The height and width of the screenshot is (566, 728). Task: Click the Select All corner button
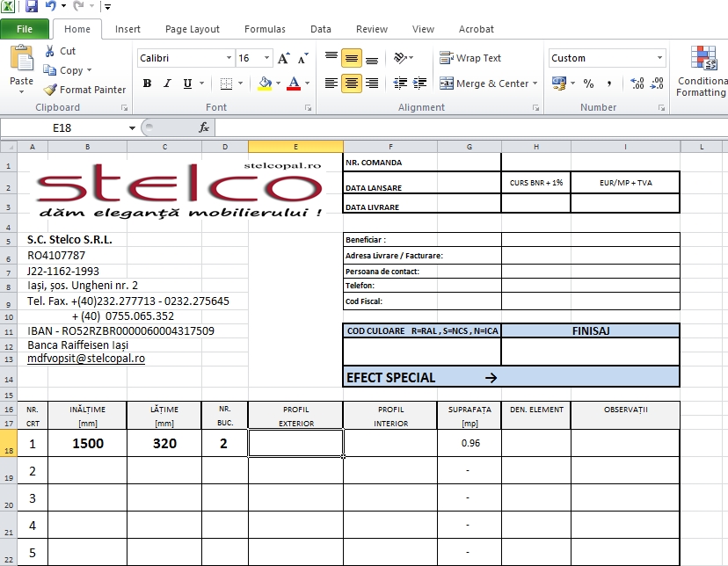coord(9,147)
